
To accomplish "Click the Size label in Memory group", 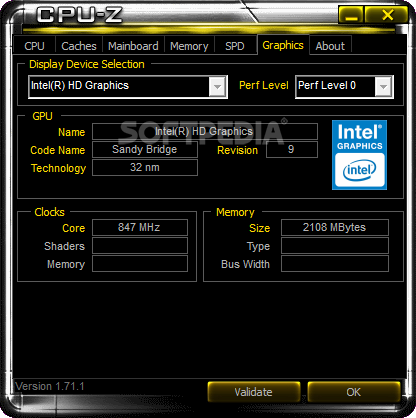I will pyautogui.click(x=259, y=228).
